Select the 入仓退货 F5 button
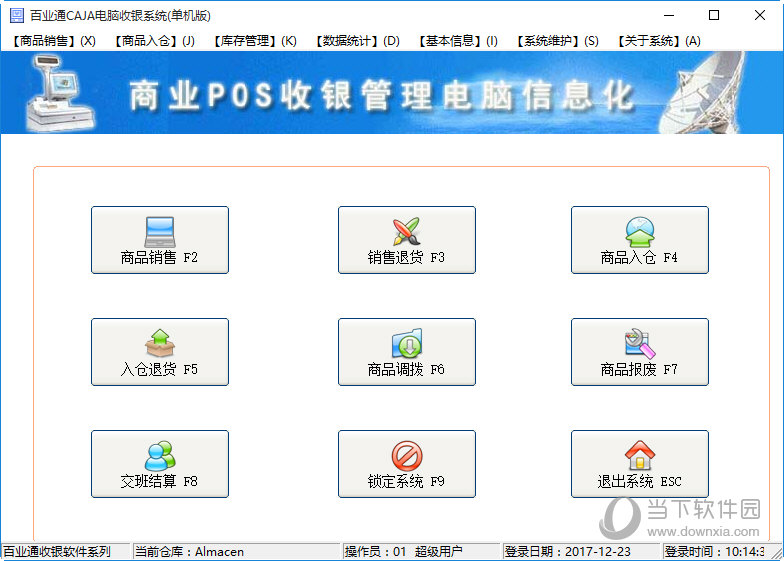Viewport: 784px width, 561px height. (x=160, y=352)
